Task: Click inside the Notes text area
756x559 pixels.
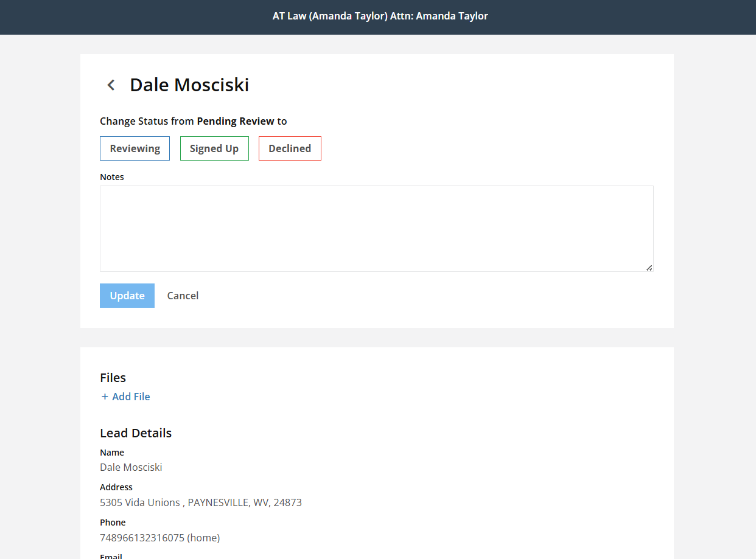Action: pyautogui.click(x=376, y=228)
